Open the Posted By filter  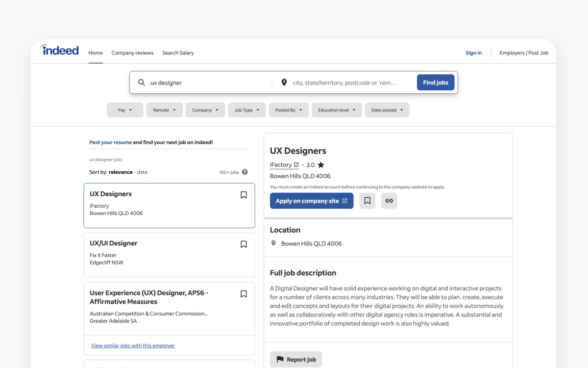click(x=289, y=110)
